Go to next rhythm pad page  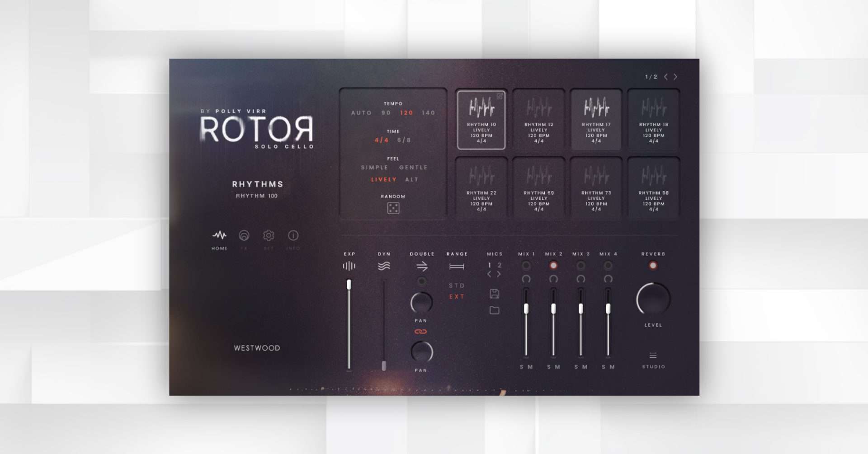tap(675, 77)
